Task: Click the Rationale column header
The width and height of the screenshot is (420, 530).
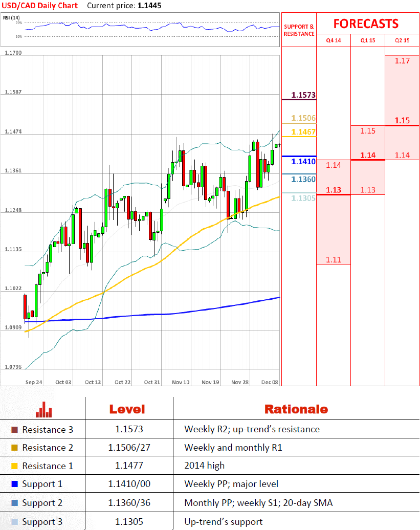Action: coord(296,409)
